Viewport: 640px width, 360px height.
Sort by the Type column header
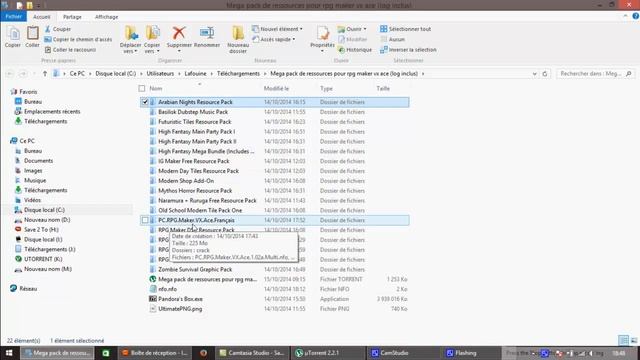(326, 88)
